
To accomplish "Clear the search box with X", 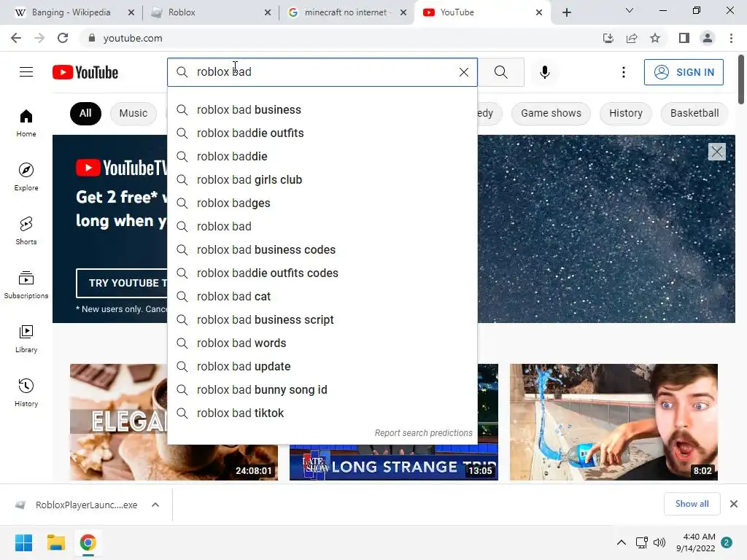I will pos(463,72).
